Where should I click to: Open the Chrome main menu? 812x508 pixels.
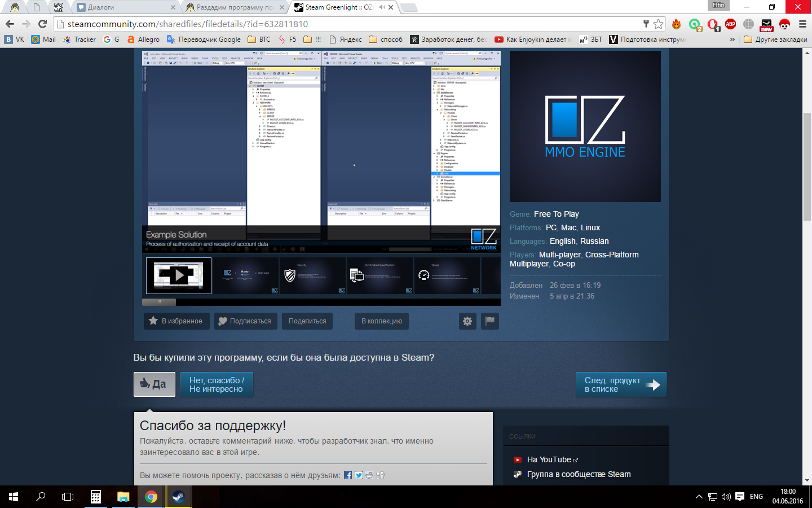[802, 24]
